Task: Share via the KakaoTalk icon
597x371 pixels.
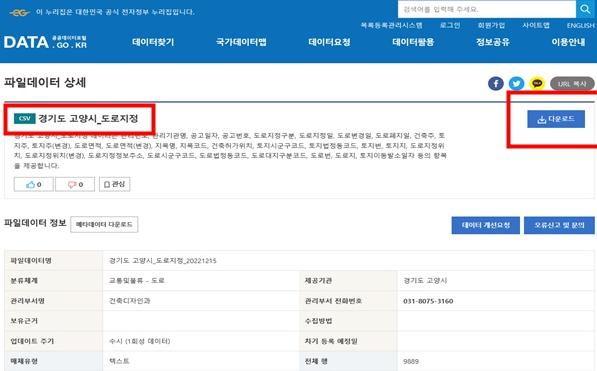Action: (537, 83)
